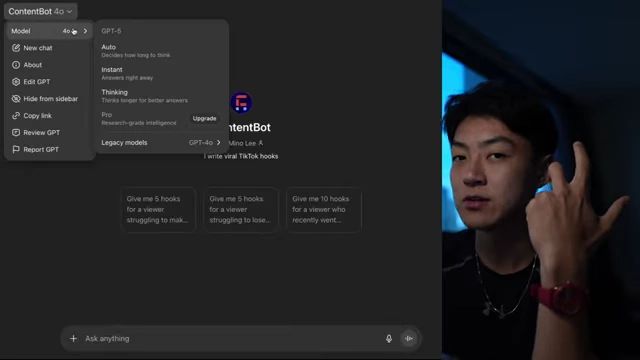Viewport: 640px width, 360px height.
Task: Select New chat menu entry
Action: [x=49, y=48]
